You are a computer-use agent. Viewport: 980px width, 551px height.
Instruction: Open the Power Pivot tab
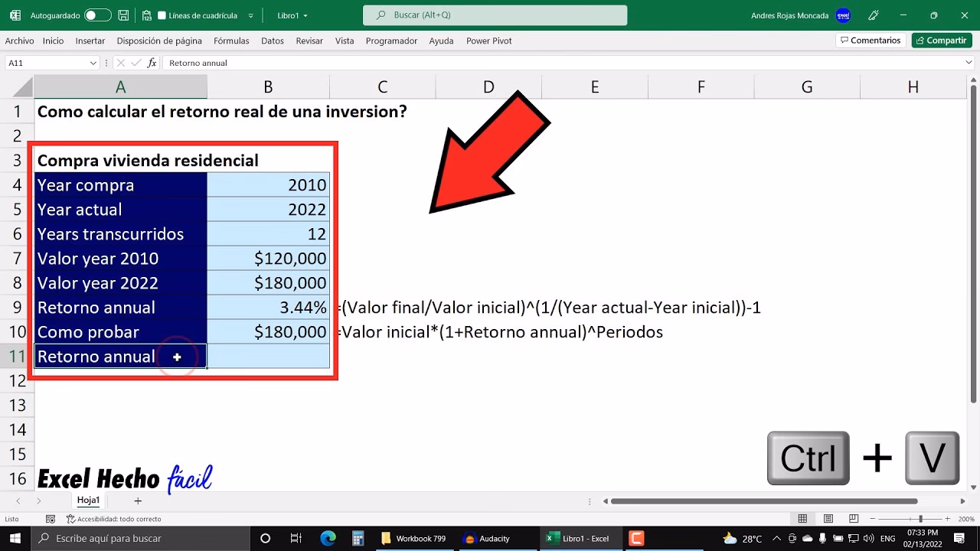tap(488, 41)
